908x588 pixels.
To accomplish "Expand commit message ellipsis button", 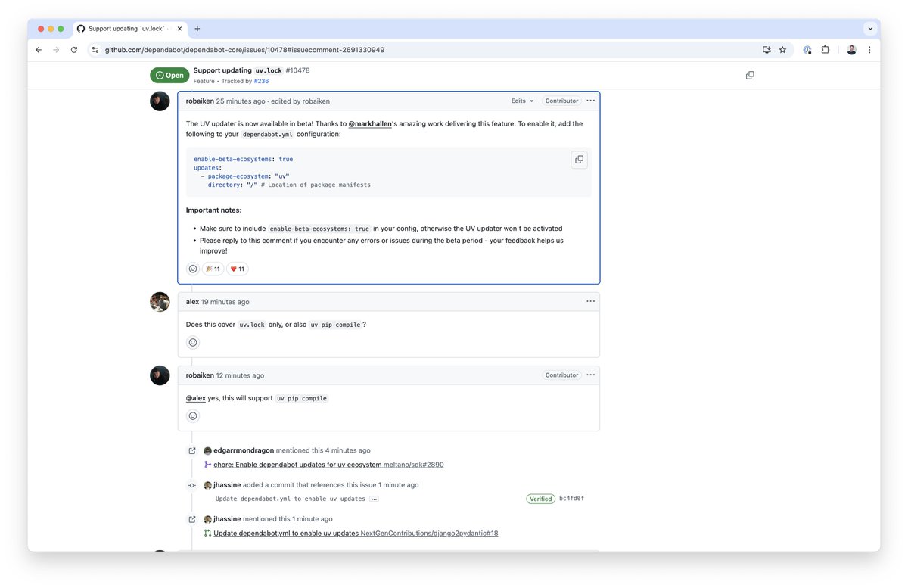I will coord(375,499).
